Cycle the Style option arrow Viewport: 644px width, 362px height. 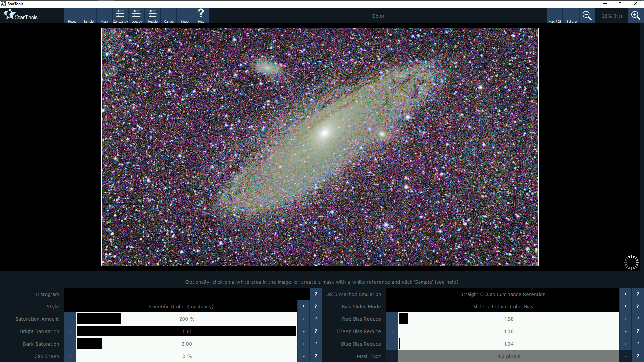click(303, 306)
